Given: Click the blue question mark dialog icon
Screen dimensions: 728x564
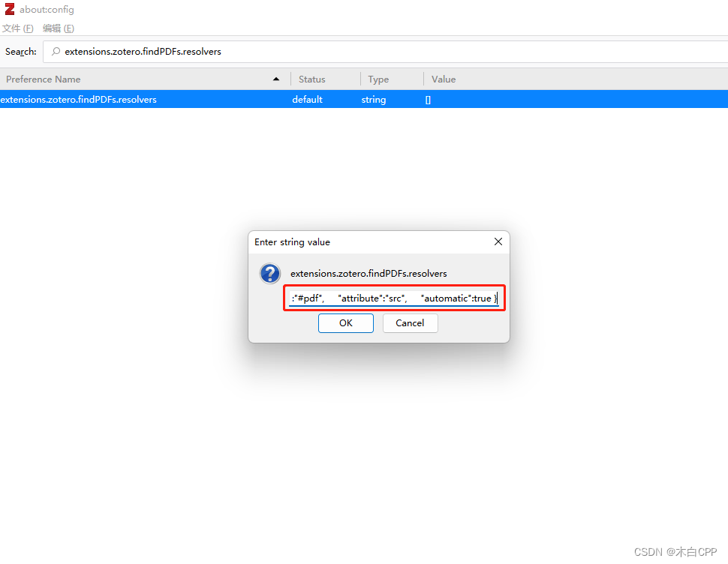Looking at the screenshot, I should 269,274.
